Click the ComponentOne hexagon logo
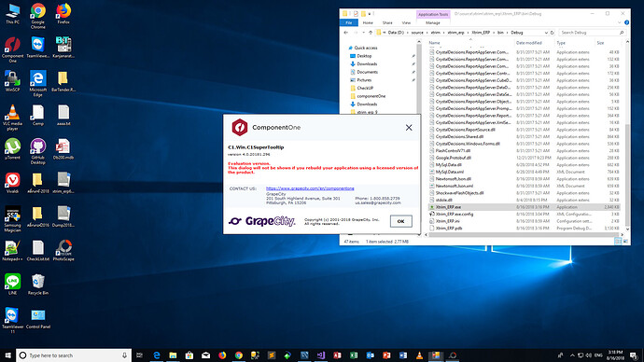Image resolution: width=644 pixels, height=362 pixels. click(x=240, y=127)
